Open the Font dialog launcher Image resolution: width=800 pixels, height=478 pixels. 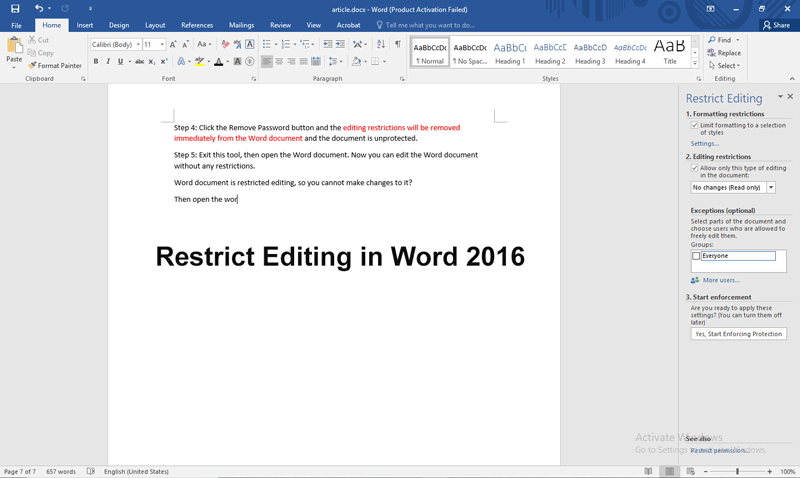pos(254,79)
